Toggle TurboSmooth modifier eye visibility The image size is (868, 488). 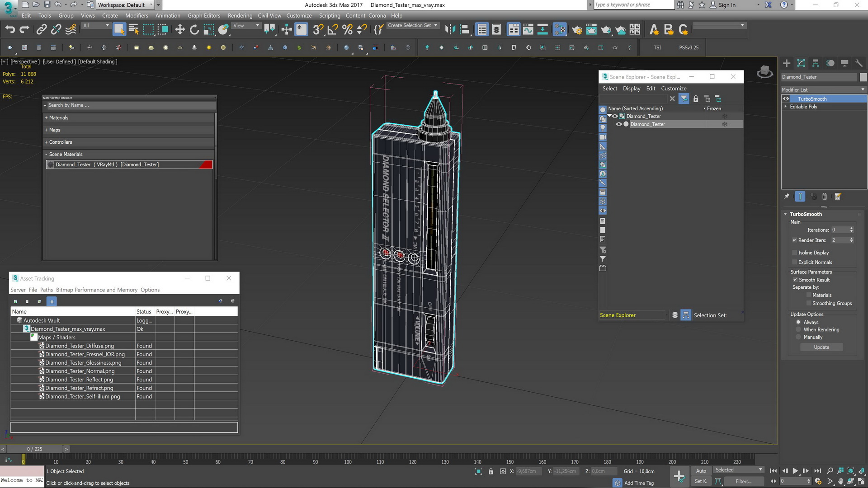pos(786,99)
